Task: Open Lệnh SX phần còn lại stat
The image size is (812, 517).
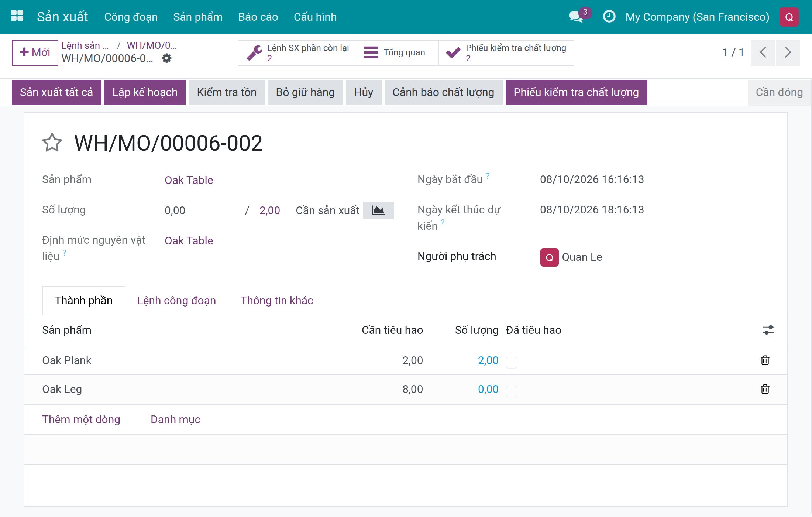Action: 297,53
